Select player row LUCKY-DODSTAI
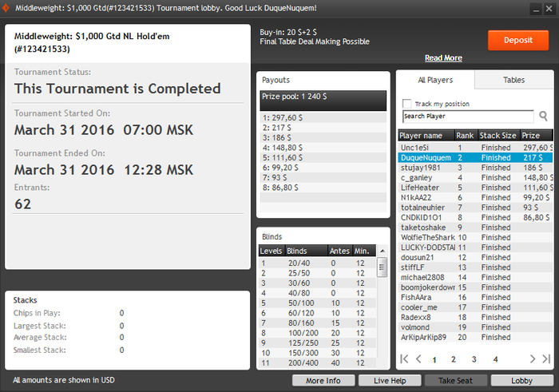Image resolution: width=559 pixels, height=392 pixels. 475,247
